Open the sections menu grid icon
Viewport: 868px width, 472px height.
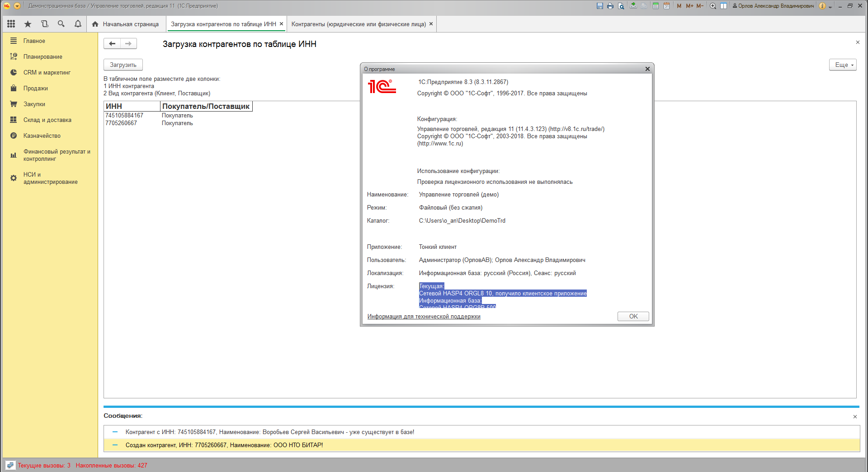11,24
